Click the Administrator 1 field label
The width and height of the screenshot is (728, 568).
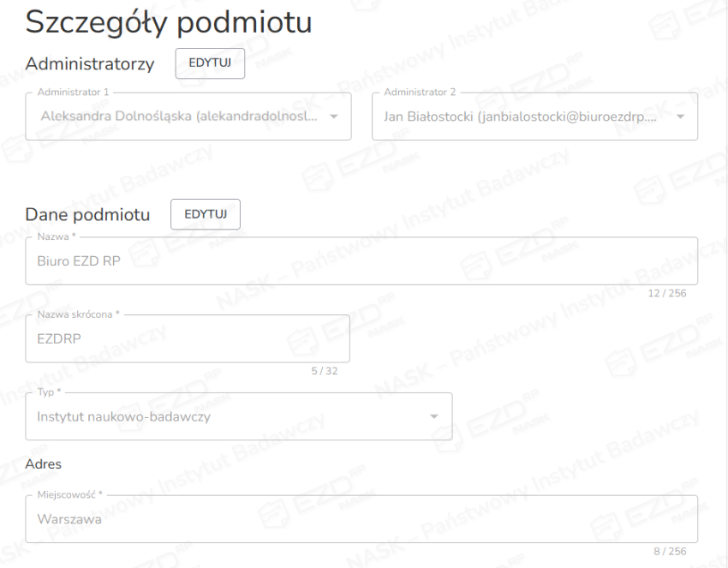[74, 92]
